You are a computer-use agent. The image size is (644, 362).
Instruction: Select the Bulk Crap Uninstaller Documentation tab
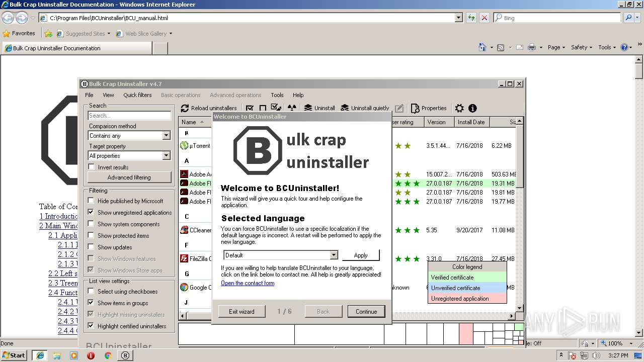(x=76, y=48)
